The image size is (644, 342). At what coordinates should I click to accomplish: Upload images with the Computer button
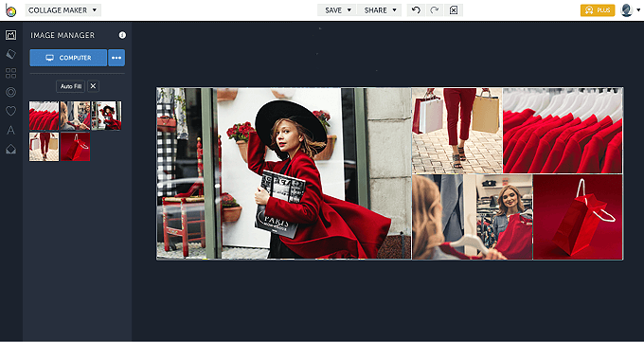pyautogui.click(x=68, y=58)
